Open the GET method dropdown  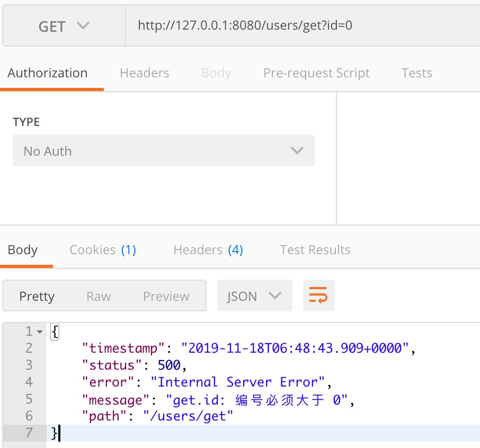coord(63,25)
